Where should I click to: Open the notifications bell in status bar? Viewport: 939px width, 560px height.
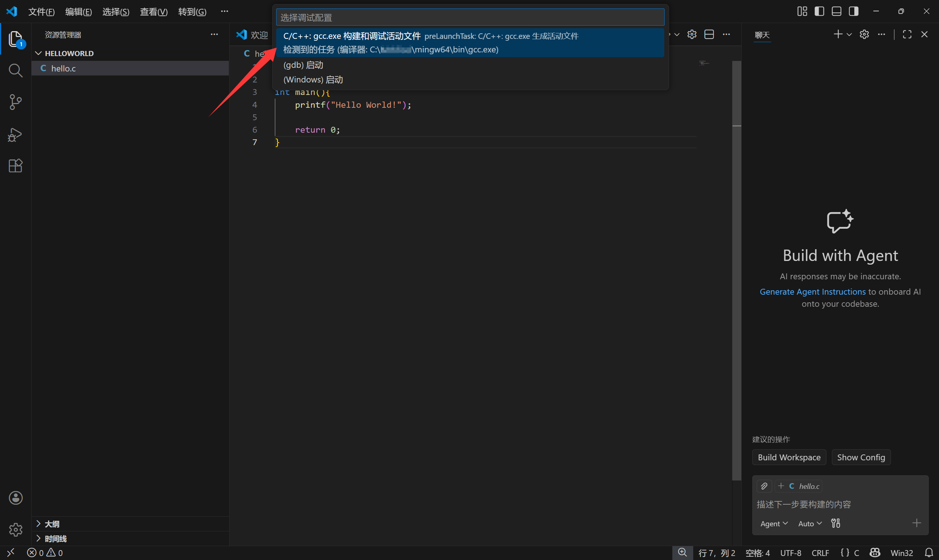[x=929, y=553]
